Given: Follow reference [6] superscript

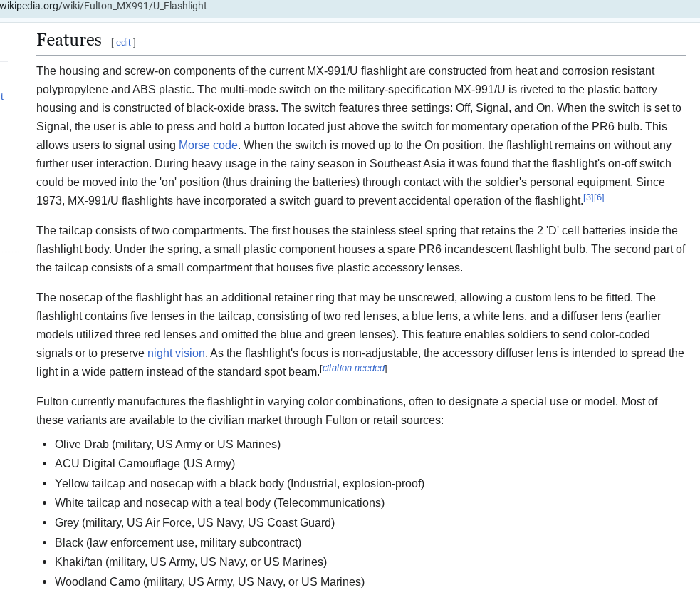Looking at the screenshot, I should (x=599, y=197).
